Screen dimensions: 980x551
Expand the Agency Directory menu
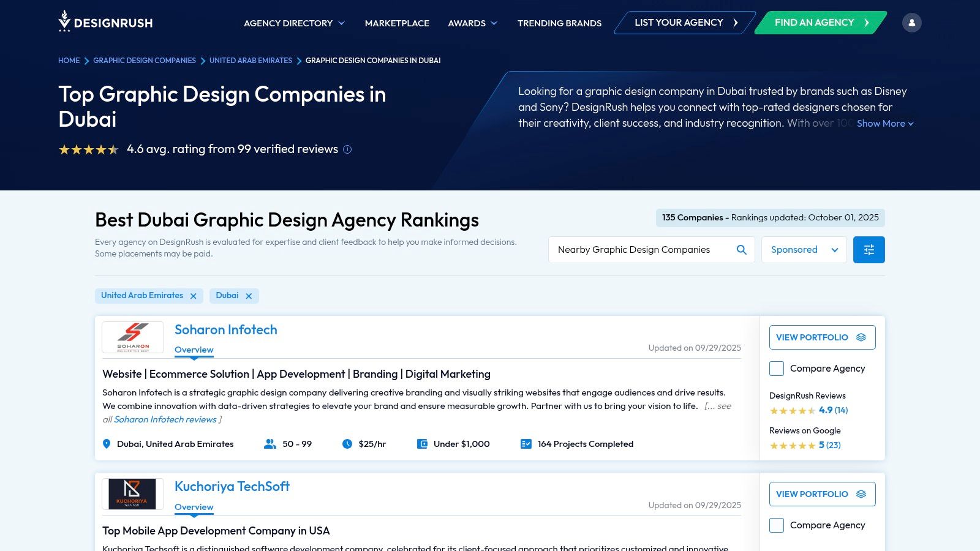[x=294, y=23]
